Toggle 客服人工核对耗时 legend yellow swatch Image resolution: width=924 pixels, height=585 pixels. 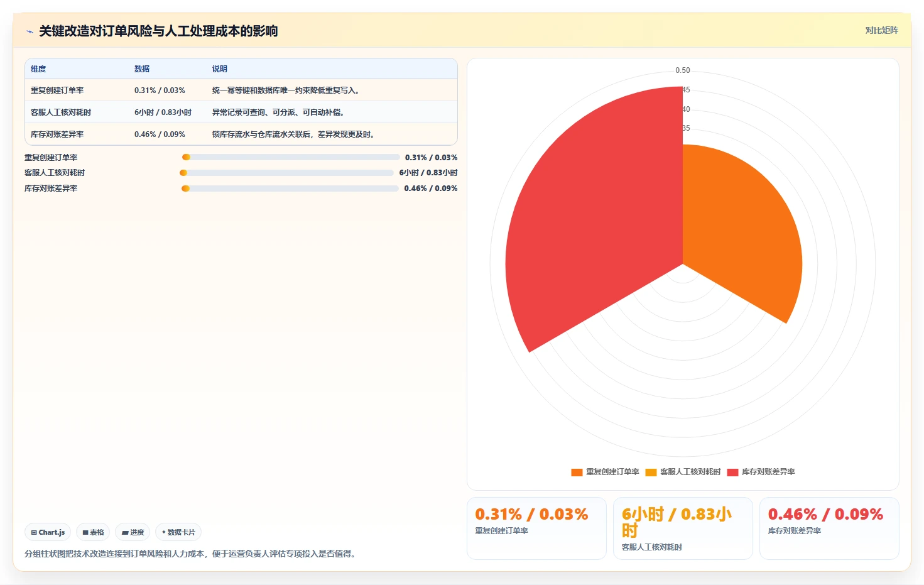pos(651,473)
